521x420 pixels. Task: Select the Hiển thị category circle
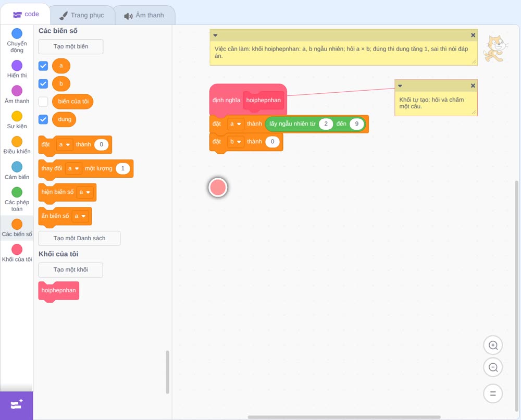pos(17,66)
